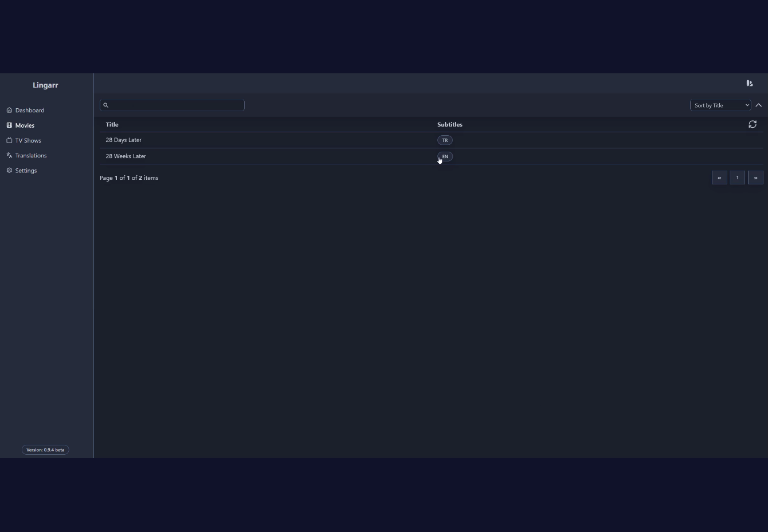Screen dimensions: 768x532
Task: Go to the previous page with «
Action: tap(719, 178)
